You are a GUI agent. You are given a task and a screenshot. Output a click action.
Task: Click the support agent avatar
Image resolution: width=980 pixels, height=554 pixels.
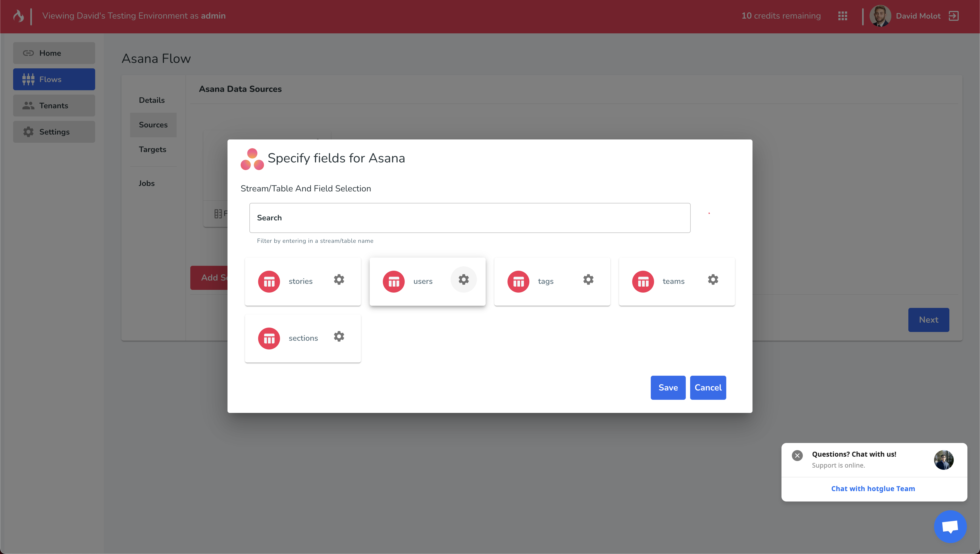click(944, 460)
